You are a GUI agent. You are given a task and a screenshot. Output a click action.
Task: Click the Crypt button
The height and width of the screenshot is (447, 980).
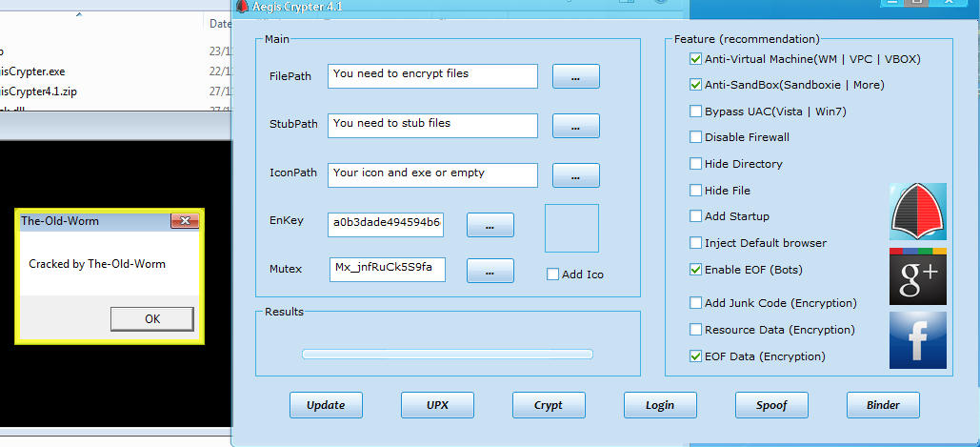tap(549, 405)
